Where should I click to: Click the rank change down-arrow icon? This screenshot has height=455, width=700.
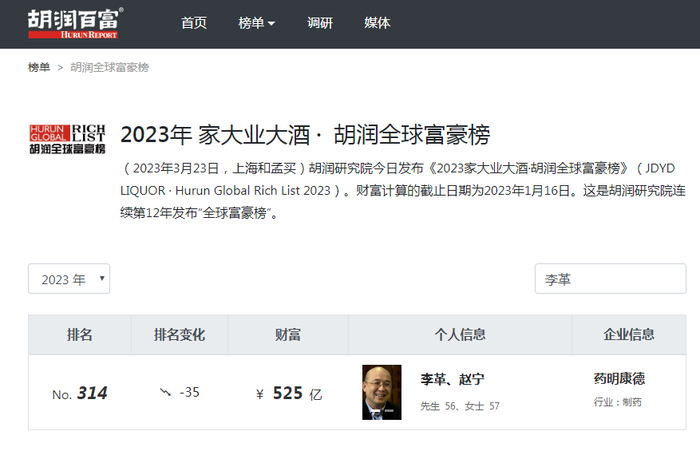click(164, 392)
